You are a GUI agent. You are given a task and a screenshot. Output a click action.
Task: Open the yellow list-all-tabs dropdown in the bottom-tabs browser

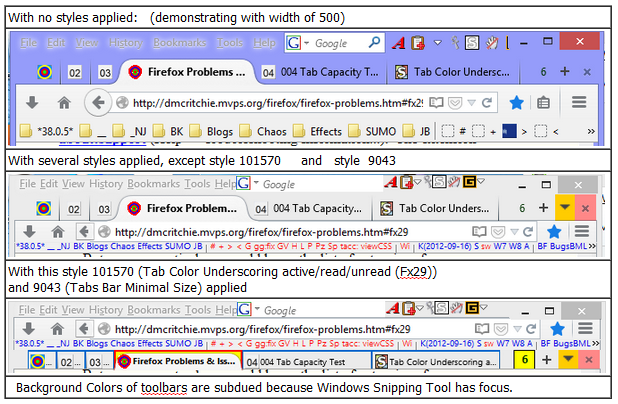tap(568, 359)
